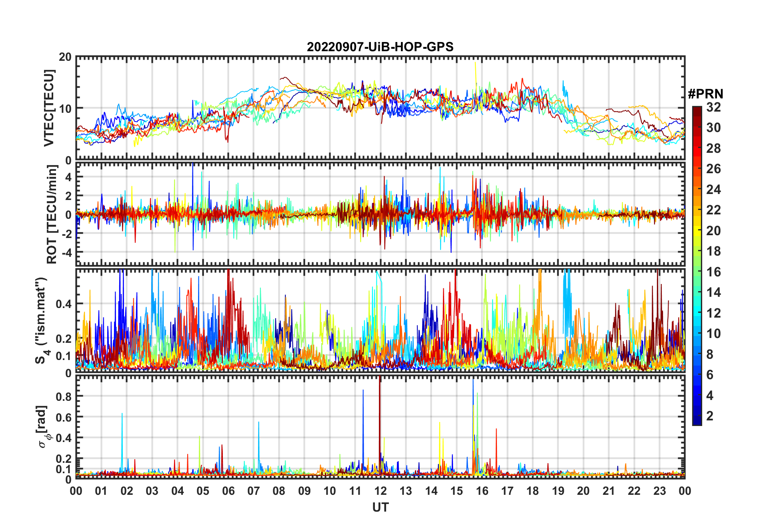
Task: Select the VTEC[TECU] y-axis label
Action: 49,108
